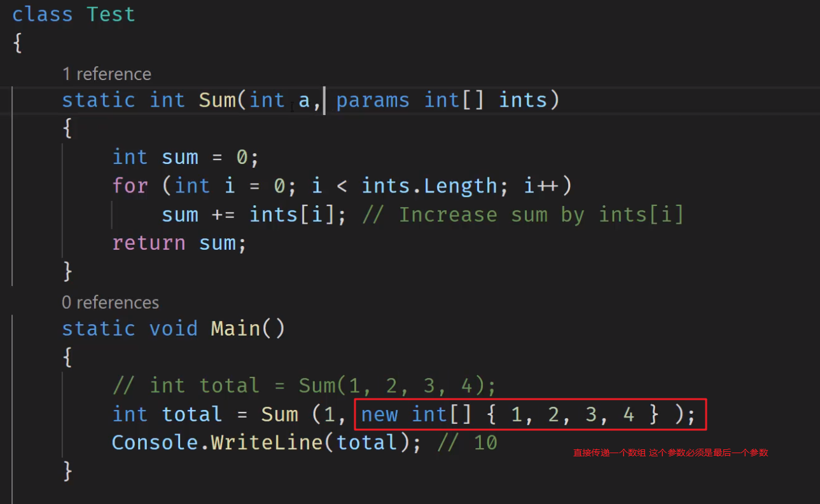Viewport: 820px width, 504px height.
Task: Click the new keyword inside the red box
Action: (x=379, y=414)
